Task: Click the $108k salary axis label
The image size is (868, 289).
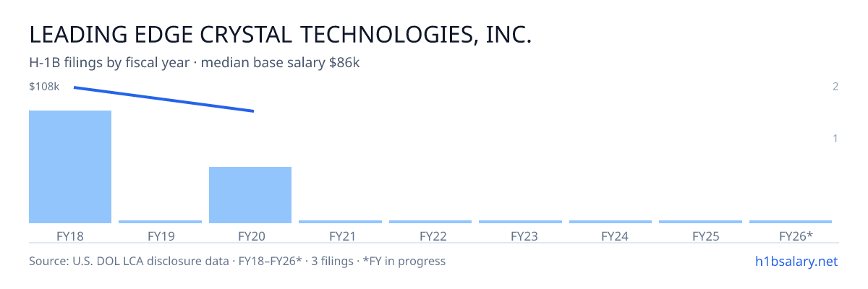Action: [x=44, y=87]
